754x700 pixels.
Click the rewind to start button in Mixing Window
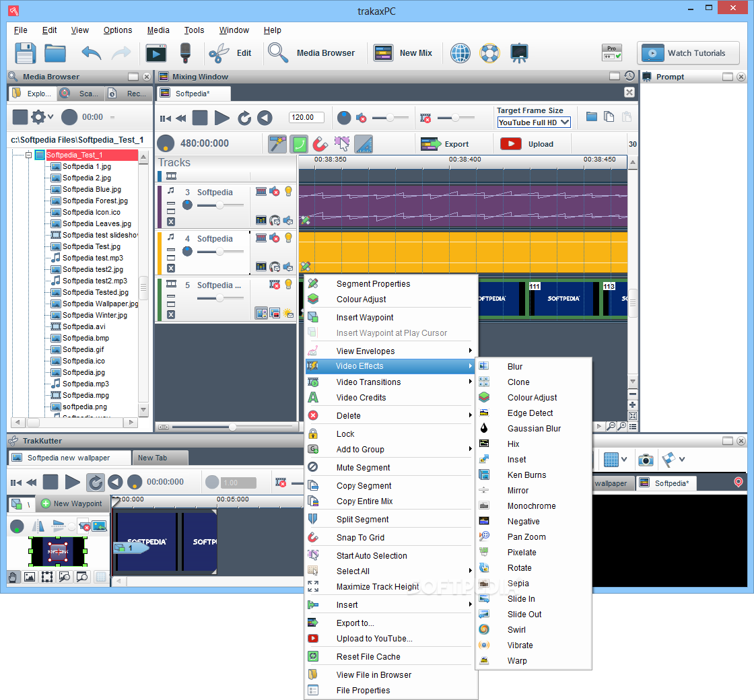[165, 118]
